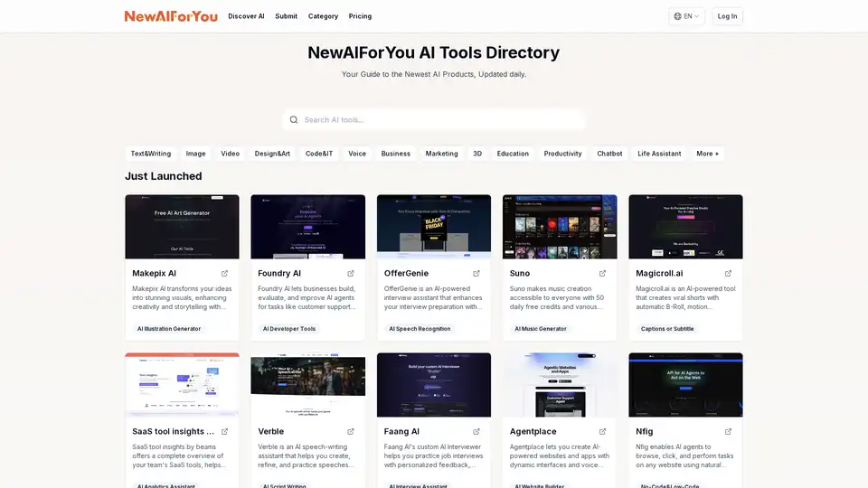Open Nfig external link icon
The width and height of the screenshot is (868, 488).
728,432
